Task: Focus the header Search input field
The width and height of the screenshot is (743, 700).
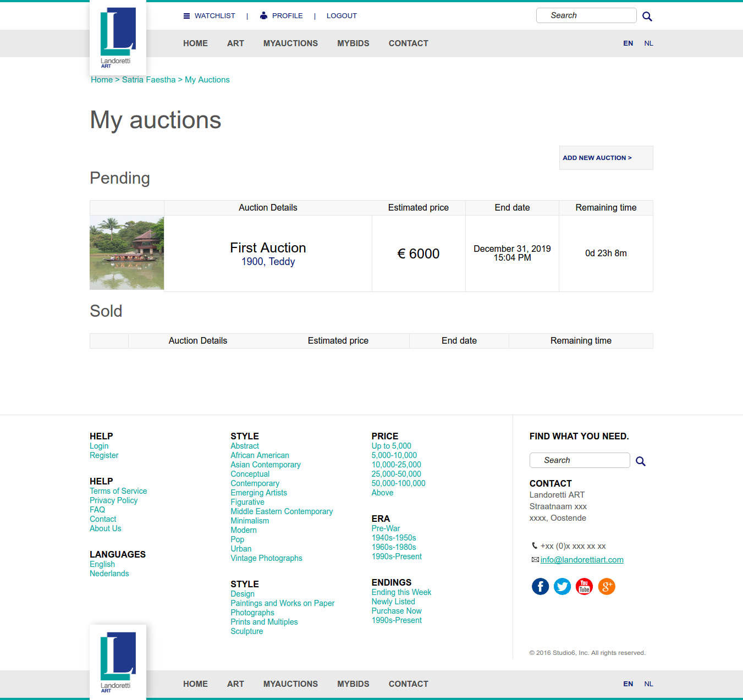Action: pos(586,15)
